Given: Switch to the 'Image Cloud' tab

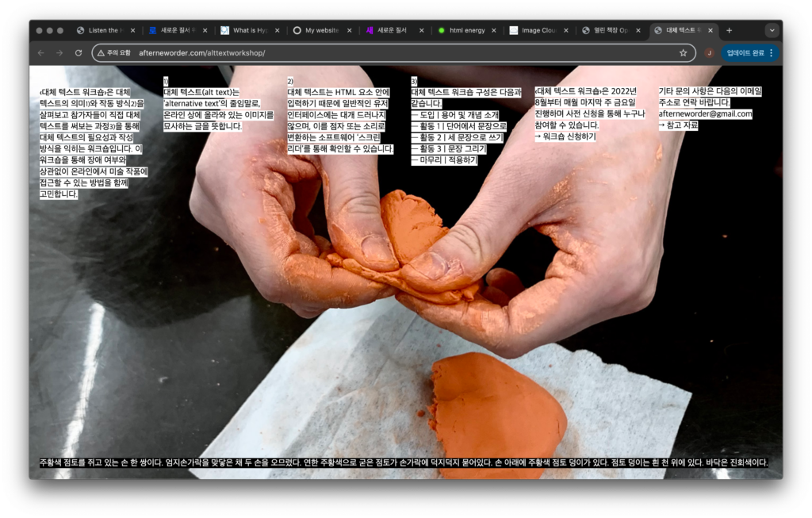Looking at the screenshot, I should pos(535,30).
